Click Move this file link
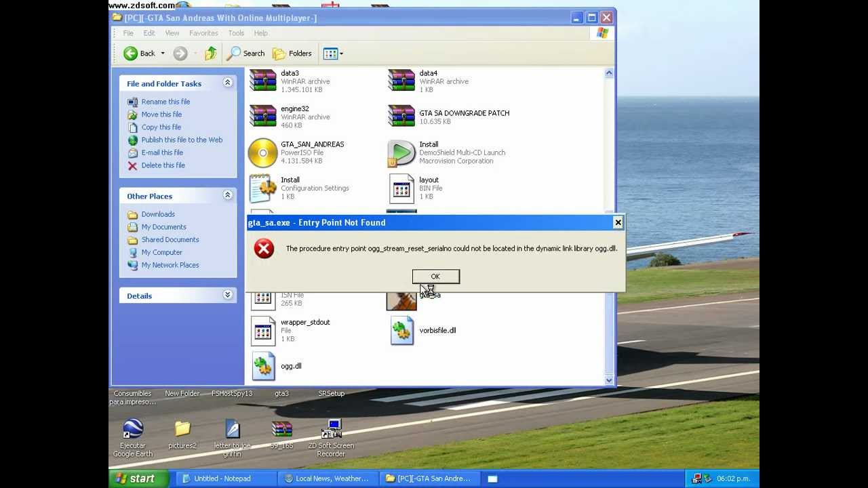Viewport: 868px width, 488px height. [161, 115]
